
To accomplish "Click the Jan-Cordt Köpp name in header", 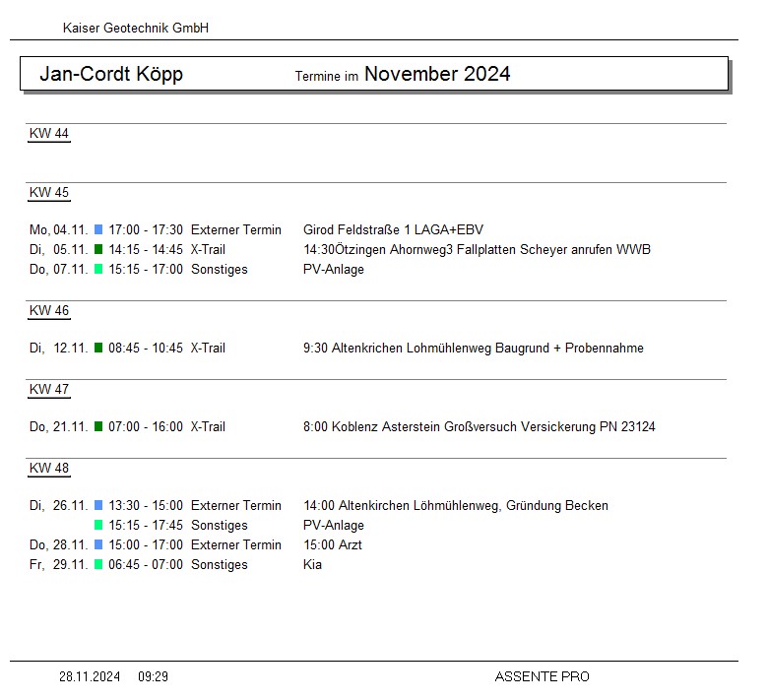I will (x=111, y=75).
